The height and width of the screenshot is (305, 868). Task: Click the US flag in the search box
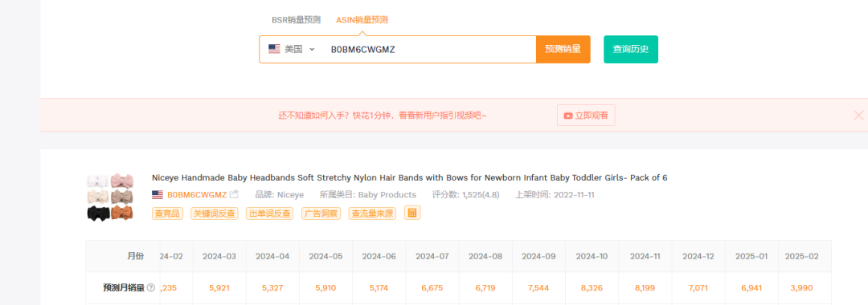pos(274,49)
